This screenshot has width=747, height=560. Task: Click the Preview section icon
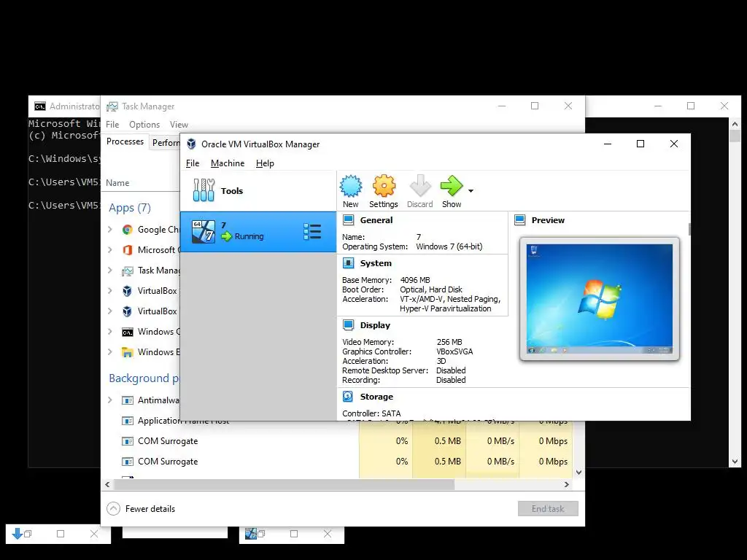519,220
